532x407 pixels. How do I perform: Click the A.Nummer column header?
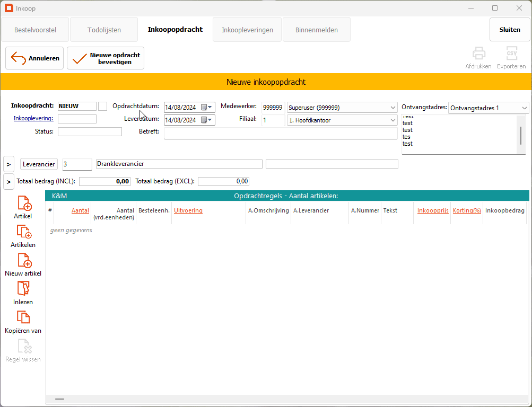point(365,210)
